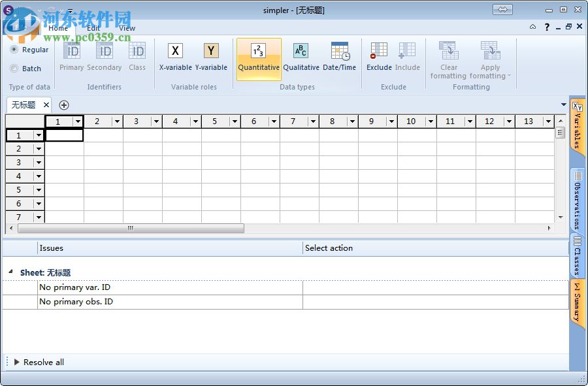Screen dimensions: 588x386
Task: Select the 'No primary obs. ID' issue
Action: pos(171,302)
